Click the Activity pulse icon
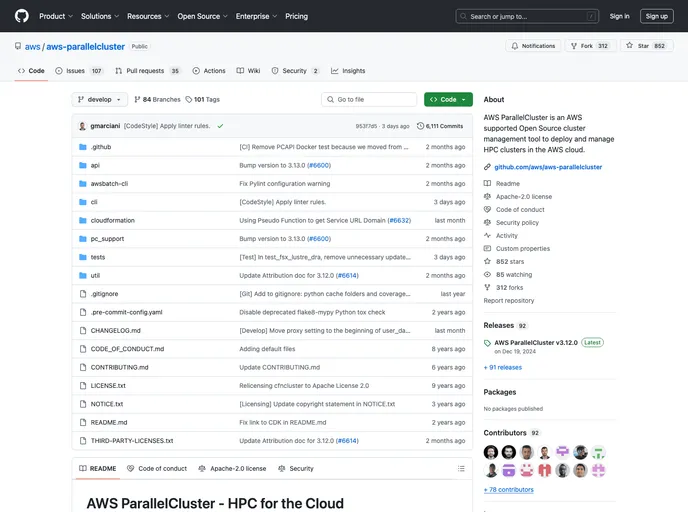 point(487,236)
